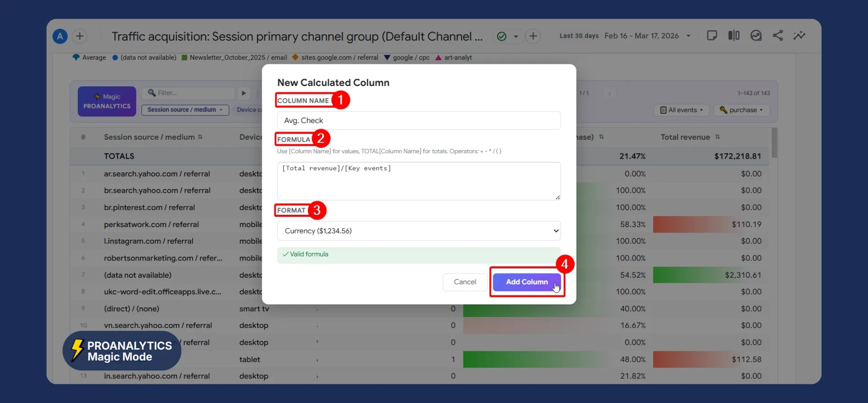Select row 'robertsonmarketing.com / refer...'
Screen dimensions: 868x403
pyautogui.click(x=163, y=258)
